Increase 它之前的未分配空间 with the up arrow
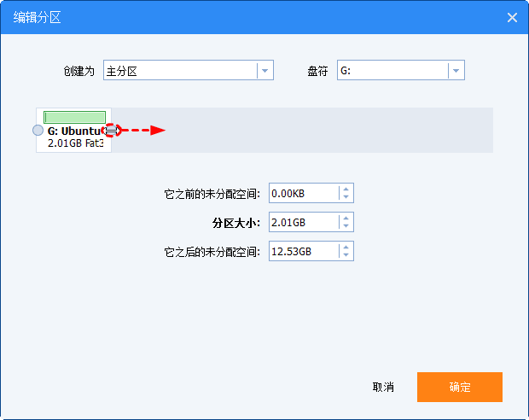The height and width of the screenshot is (420, 529). coord(346,190)
